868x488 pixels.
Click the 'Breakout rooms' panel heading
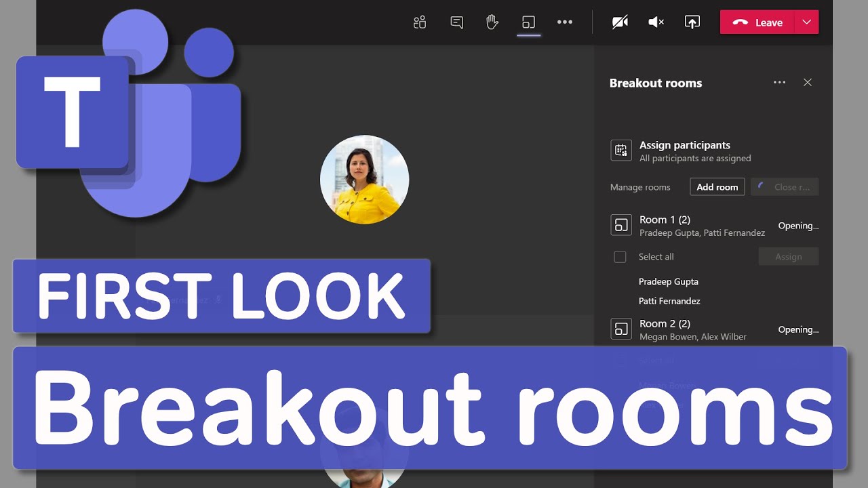point(656,83)
